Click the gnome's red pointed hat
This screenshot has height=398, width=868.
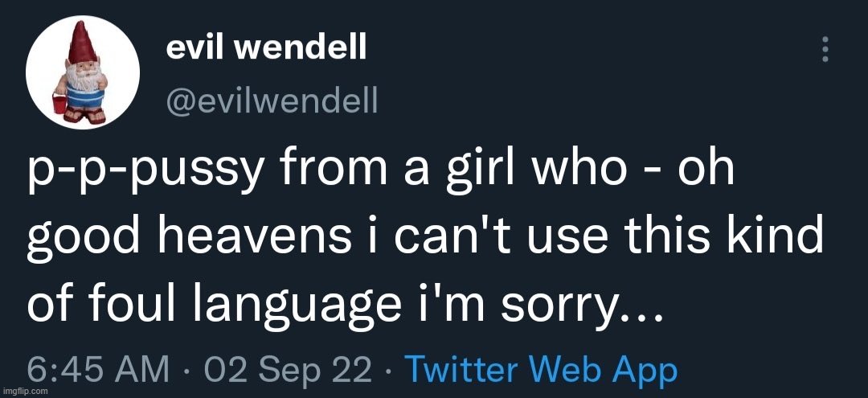(81, 43)
